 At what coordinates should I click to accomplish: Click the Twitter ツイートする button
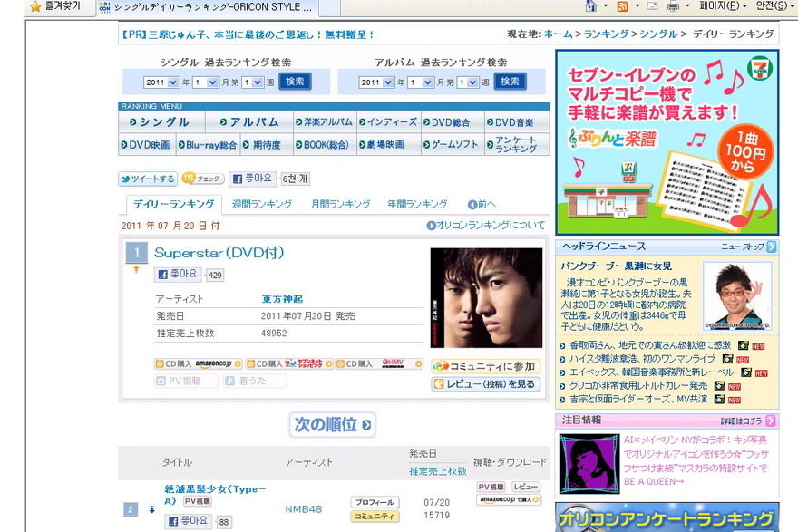click(148, 179)
